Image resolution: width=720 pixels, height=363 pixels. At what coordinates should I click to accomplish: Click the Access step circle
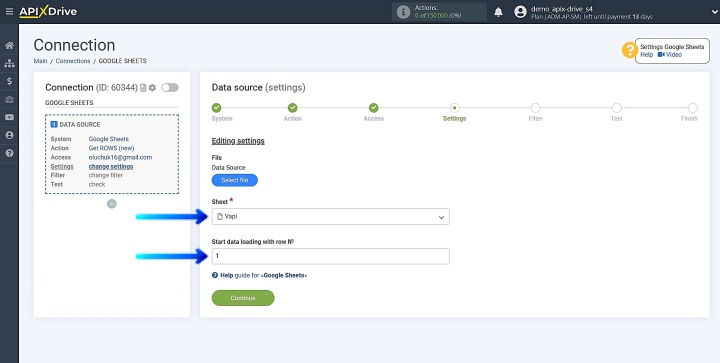click(x=374, y=108)
